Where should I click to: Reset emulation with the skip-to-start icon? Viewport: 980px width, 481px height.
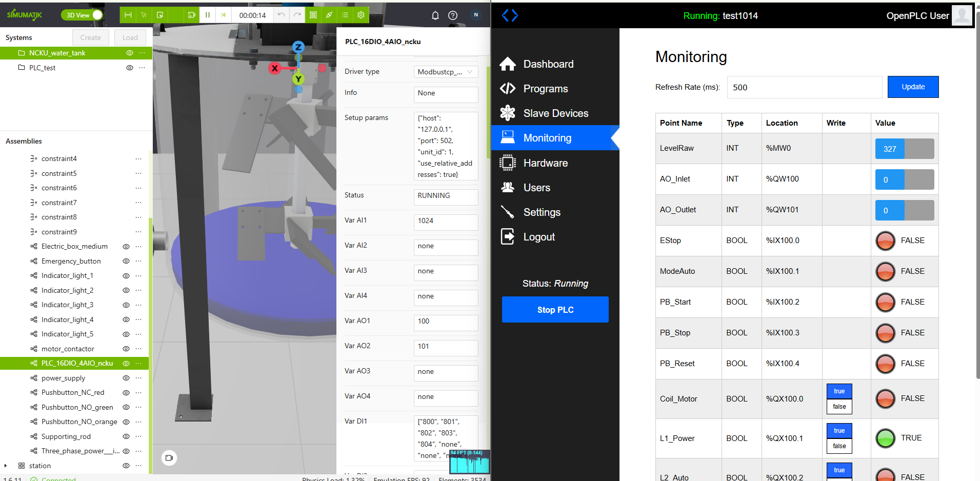pyautogui.click(x=224, y=15)
